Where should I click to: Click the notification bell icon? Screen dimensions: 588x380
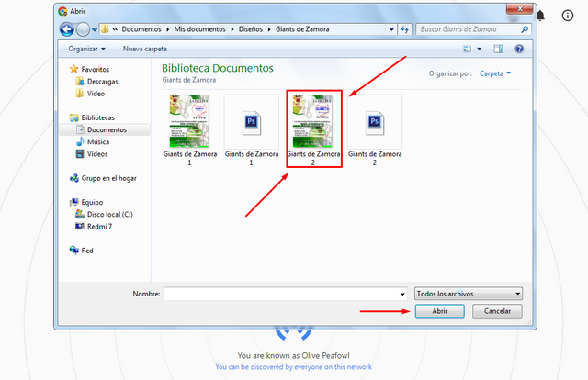[540, 16]
